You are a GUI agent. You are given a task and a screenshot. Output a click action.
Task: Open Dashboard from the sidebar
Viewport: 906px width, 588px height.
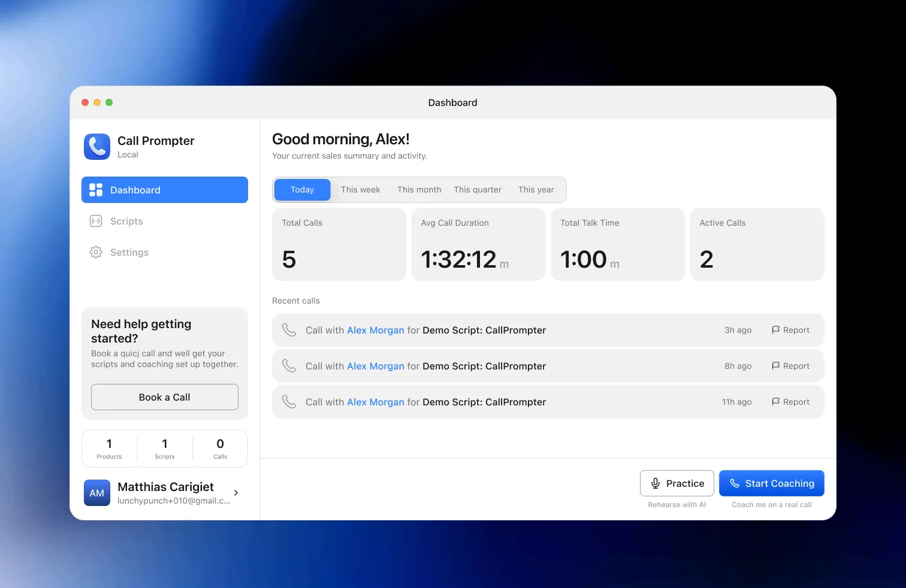tap(165, 190)
